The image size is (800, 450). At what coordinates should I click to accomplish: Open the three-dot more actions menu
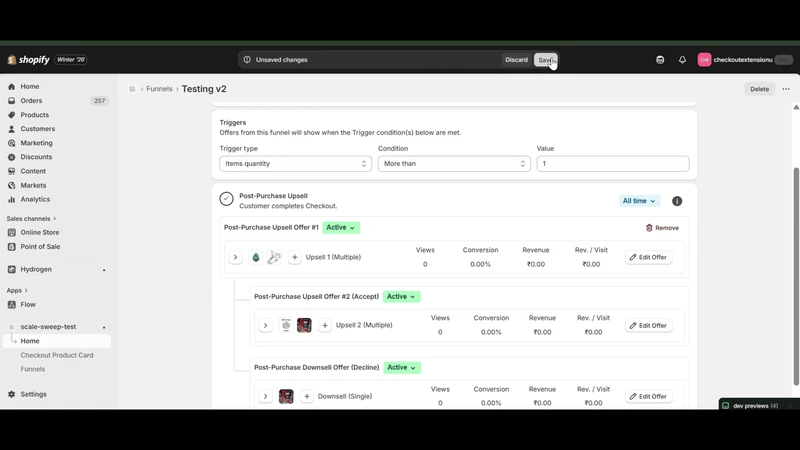pos(786,89)
